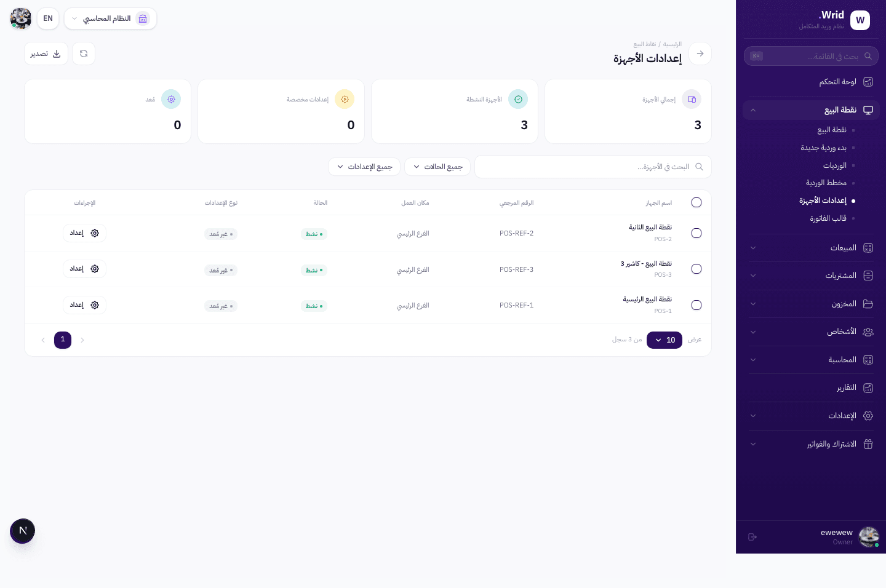Viewport: 886px width, 588px height.
Task: Open the invoice template sidebar item
Action: (x=828, y=218)
